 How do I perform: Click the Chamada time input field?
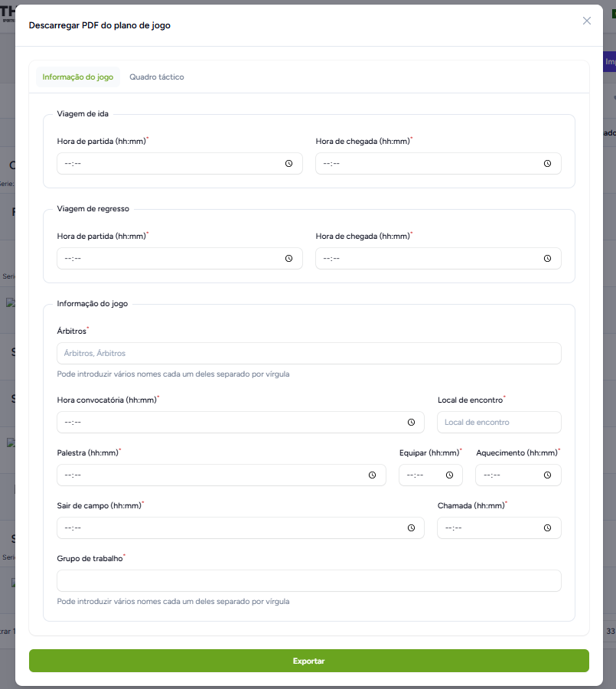(499, 527)
